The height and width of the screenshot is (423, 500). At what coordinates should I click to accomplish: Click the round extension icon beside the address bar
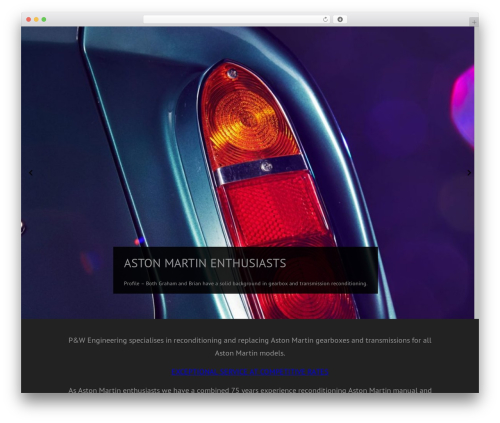coord(340,20)
